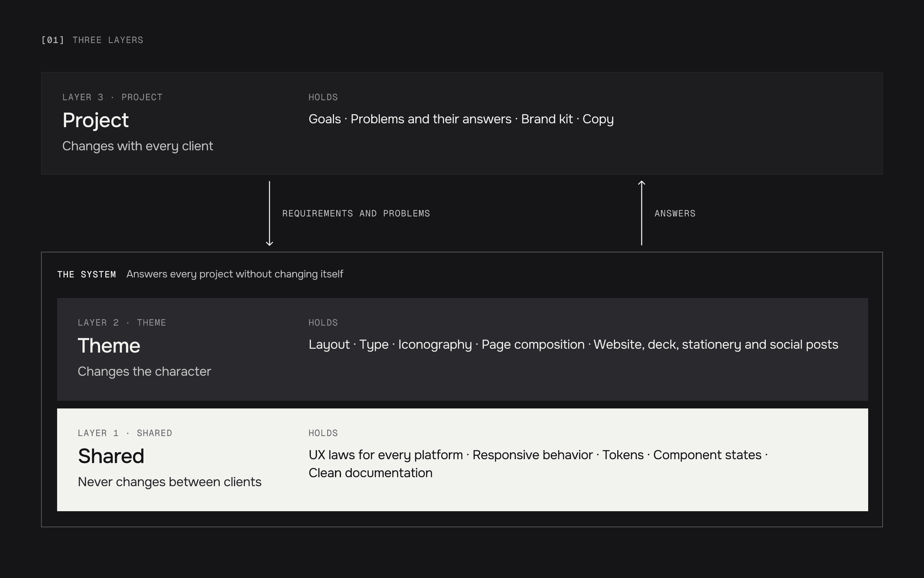Click the "THREE LAYERS" heading label
This screenshot has height=578, width=924.
(x=108, y=40)
